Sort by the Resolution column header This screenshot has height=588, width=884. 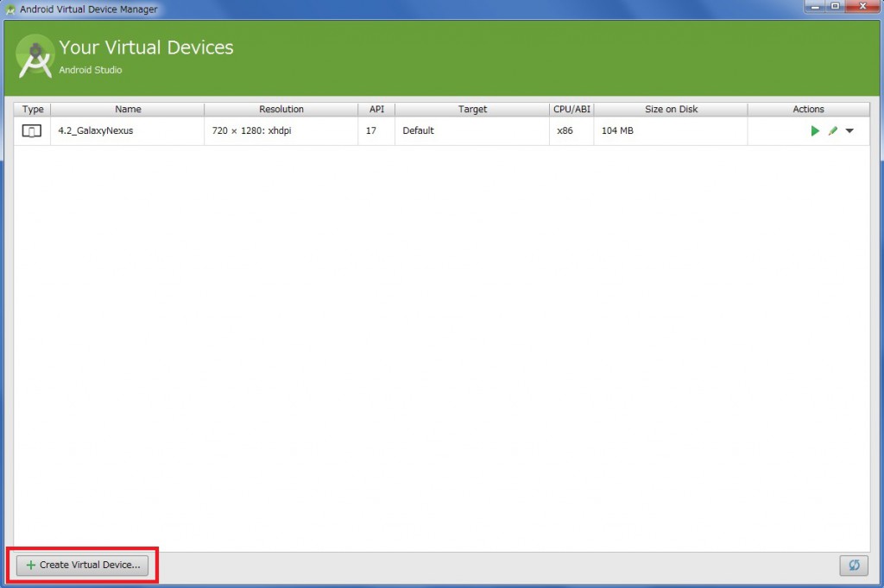click(x=281, y=110)
